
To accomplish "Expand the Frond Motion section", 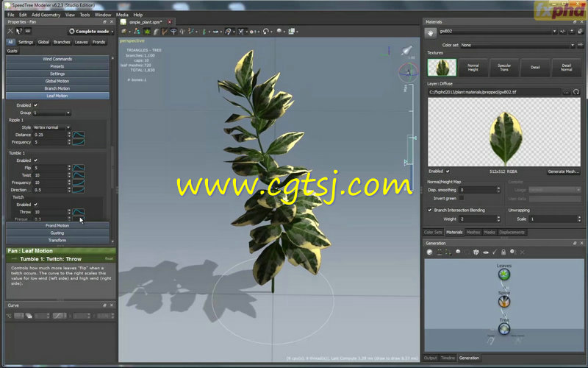I will (57, 225).
